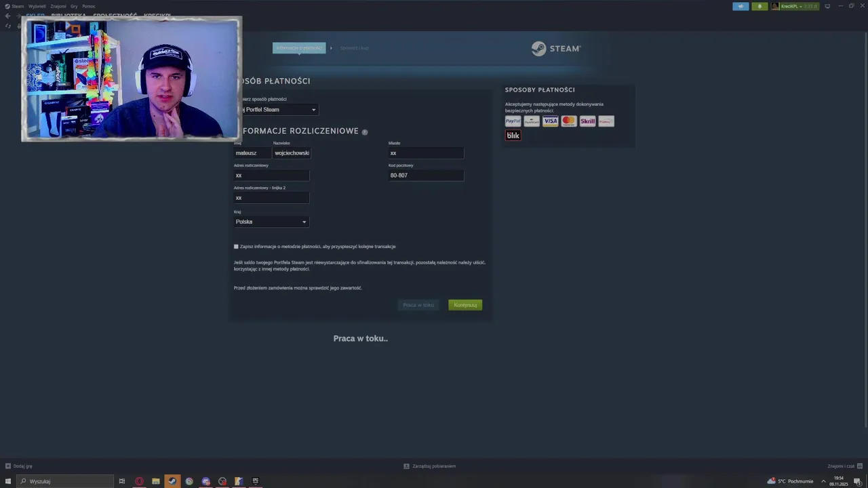Click the KreciKPL account avatar
The height and width of the screenshot is (488, 868).
tap(775, 6)
